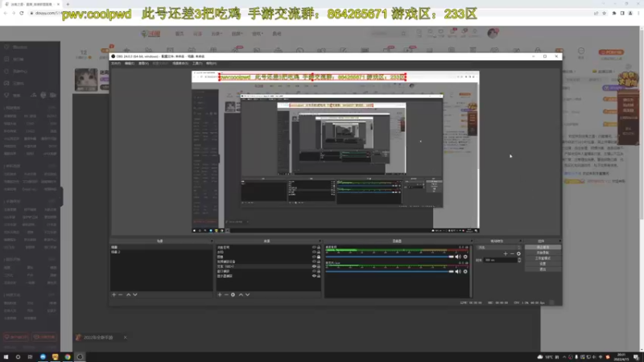This screenshot has width=644, height=362.
Task: Open Chrome from Windows taskbar
Action: [68, 357]
